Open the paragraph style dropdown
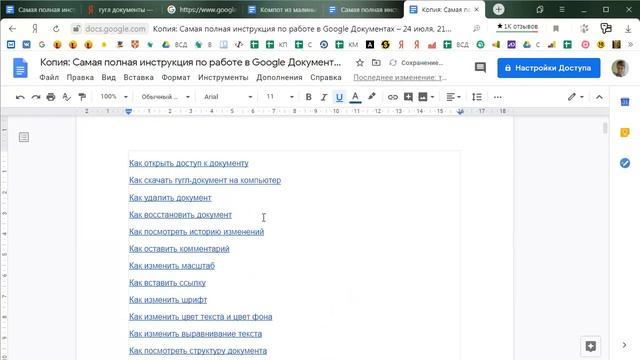 [165, 97]
